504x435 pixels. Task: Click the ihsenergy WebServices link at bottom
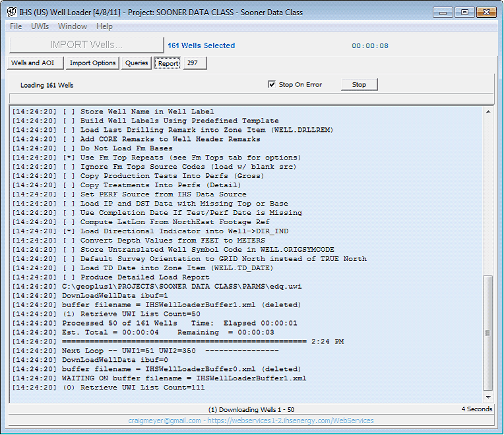(x=291, y=420)
